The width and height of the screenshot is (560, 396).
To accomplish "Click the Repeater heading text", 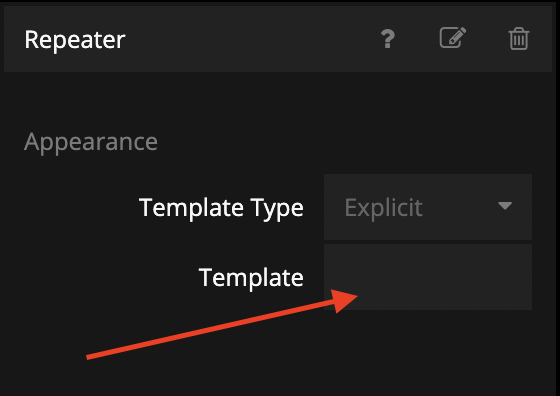I will 75,40.
